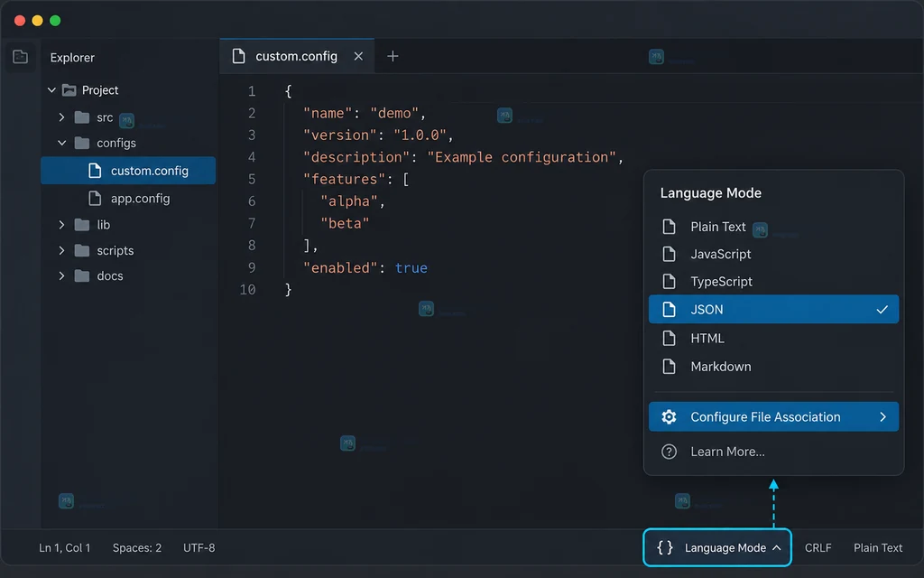Expand the lib folder chevron
924x578 pixels.
click(61, 225)
